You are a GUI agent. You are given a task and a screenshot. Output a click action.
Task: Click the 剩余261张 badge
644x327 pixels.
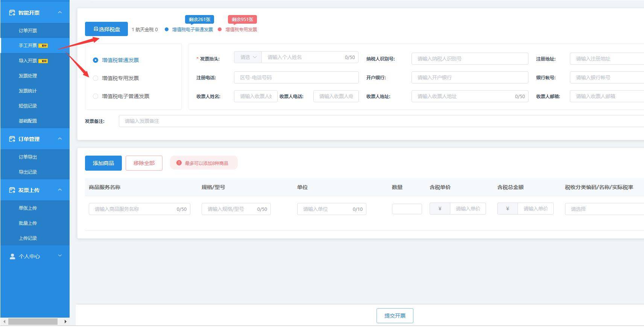199,20
